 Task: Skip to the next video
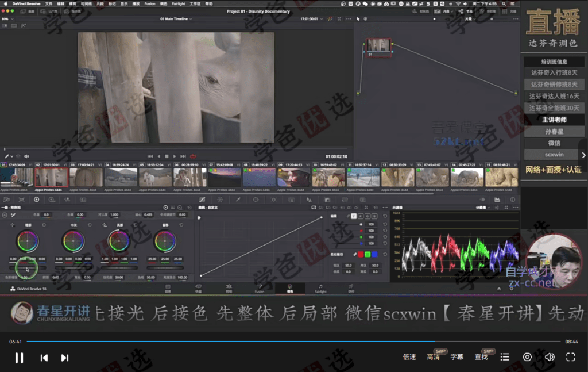(x=64, y=358)
